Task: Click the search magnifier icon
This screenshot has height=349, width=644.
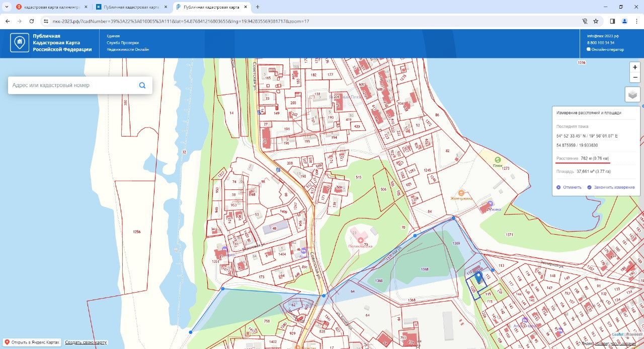Action: pyautogui.click(x=142, y=86)
